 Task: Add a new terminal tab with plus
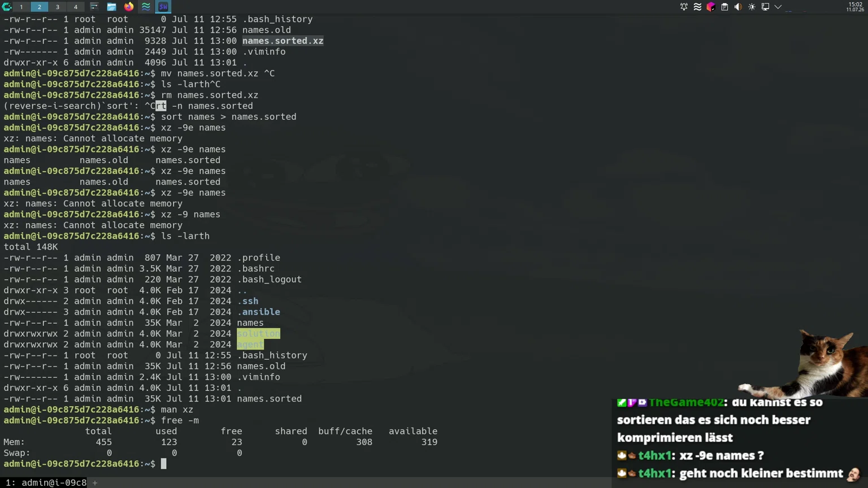pos(95,483)
